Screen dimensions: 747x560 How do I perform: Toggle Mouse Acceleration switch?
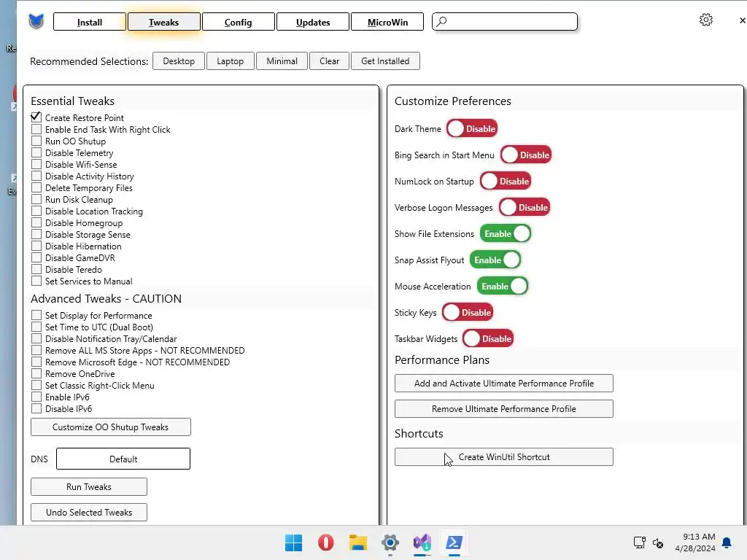(x=503, y=286)
